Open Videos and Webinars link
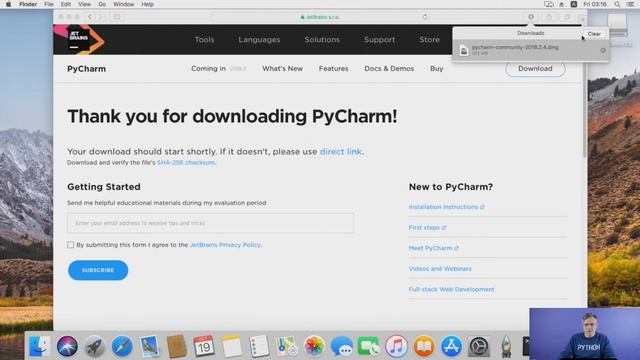The height and width of the screenshot is (360, 640). (440, 269)
